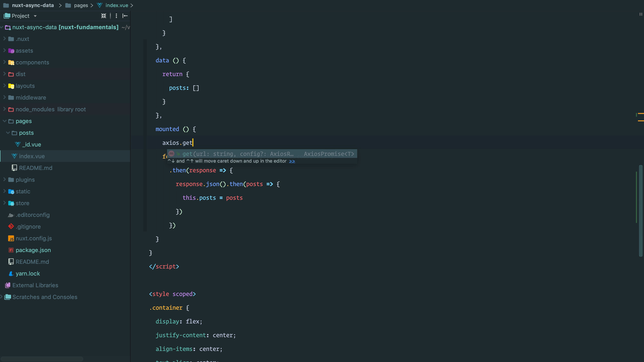Select .editorconfig in the project tree

33,215
